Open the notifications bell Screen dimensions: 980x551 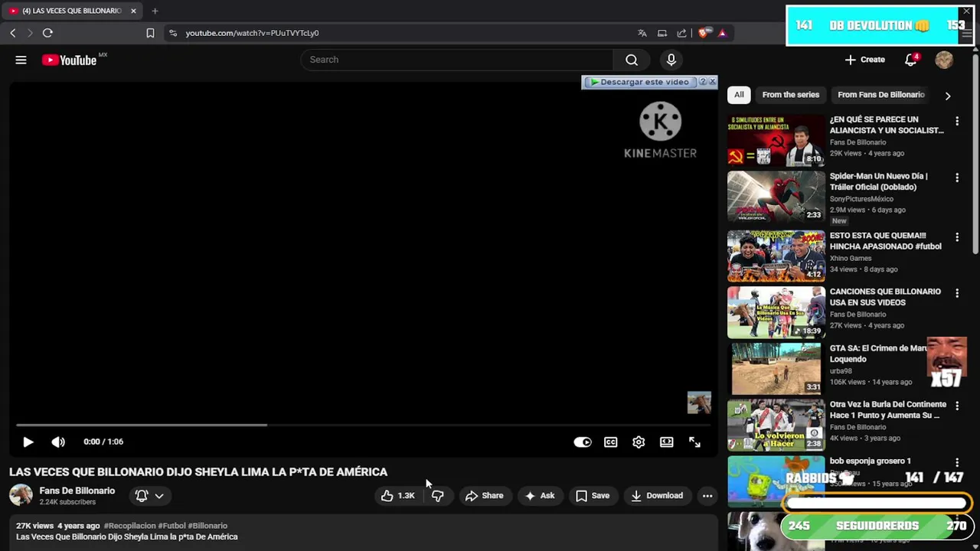click(910, 60)
